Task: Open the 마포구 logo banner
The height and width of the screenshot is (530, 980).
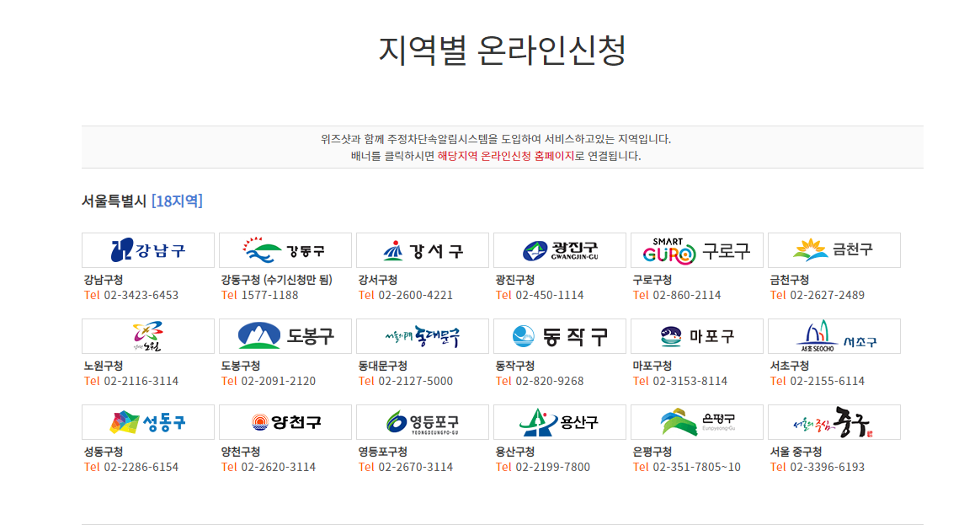Action: [697, 336]
